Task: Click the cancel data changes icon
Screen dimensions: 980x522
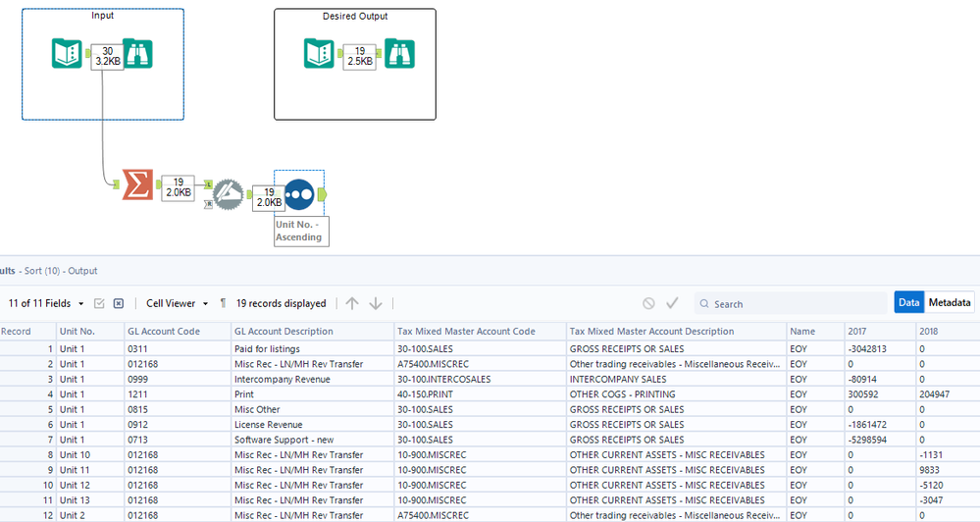Action: pos(648,303)
